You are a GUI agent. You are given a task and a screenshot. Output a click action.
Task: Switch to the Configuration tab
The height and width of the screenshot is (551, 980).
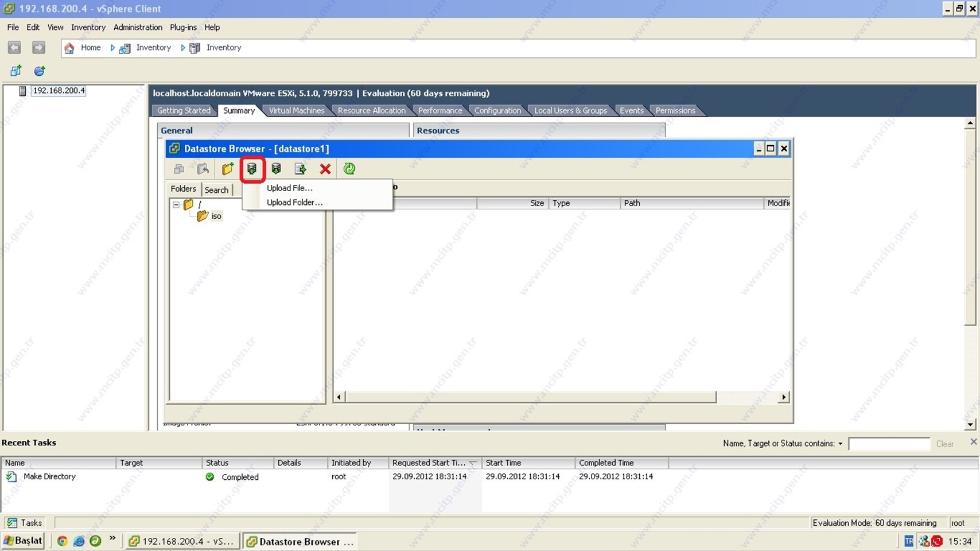point(497,110)
